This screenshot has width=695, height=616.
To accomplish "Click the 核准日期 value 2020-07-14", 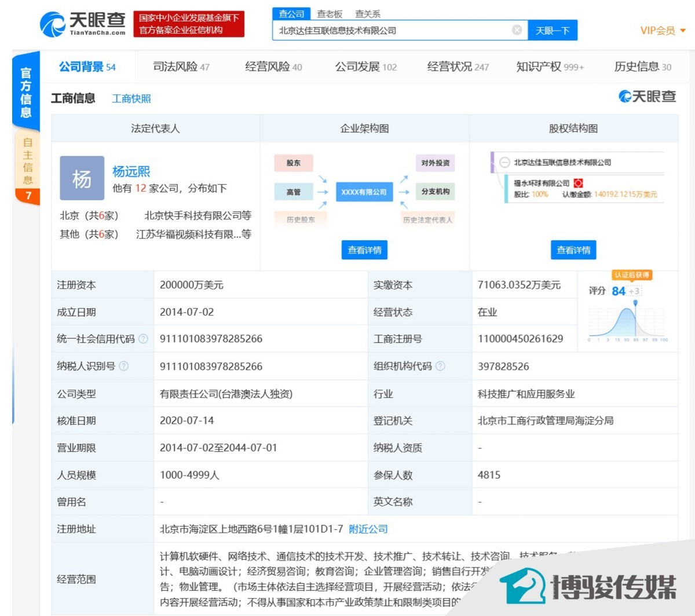I will point(186,421).
